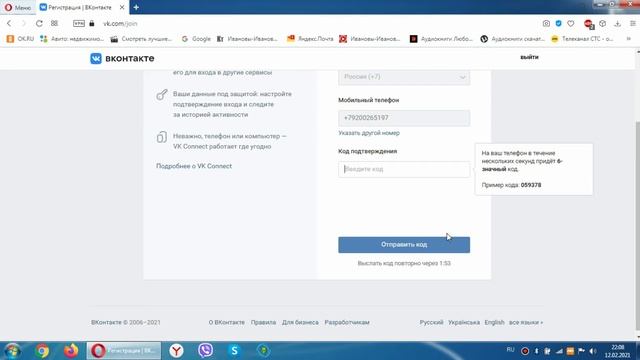Open the Windows Start button
This screenshot has height=360, width=640.
(12, 351)
